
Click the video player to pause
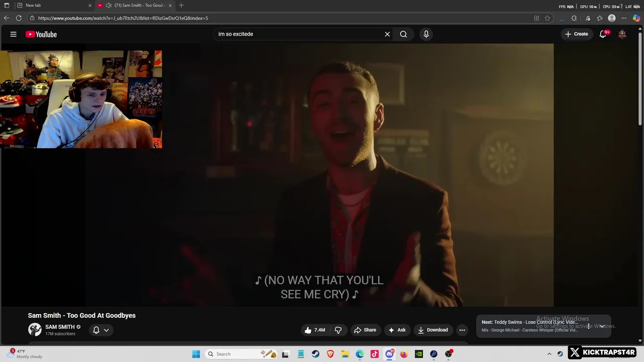pos(319,175)
